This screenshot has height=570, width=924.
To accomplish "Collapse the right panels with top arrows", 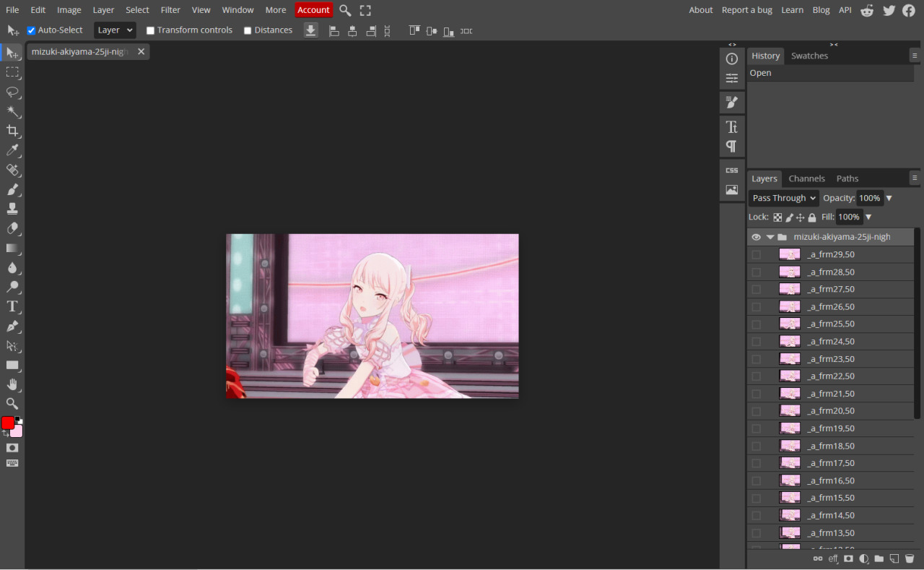I will coord(834,45).
